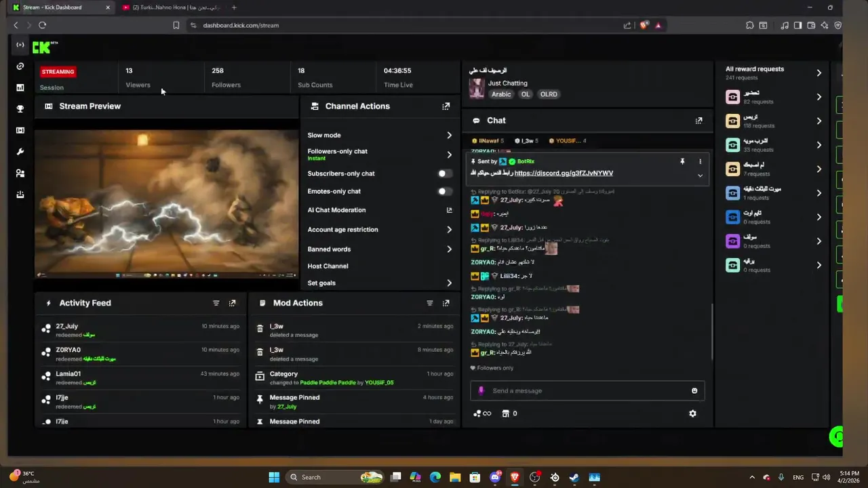Open the emoji picker in chat input
Image resolution: width=868 pixels, height=488 pixels.
click(x=694, y=390)
